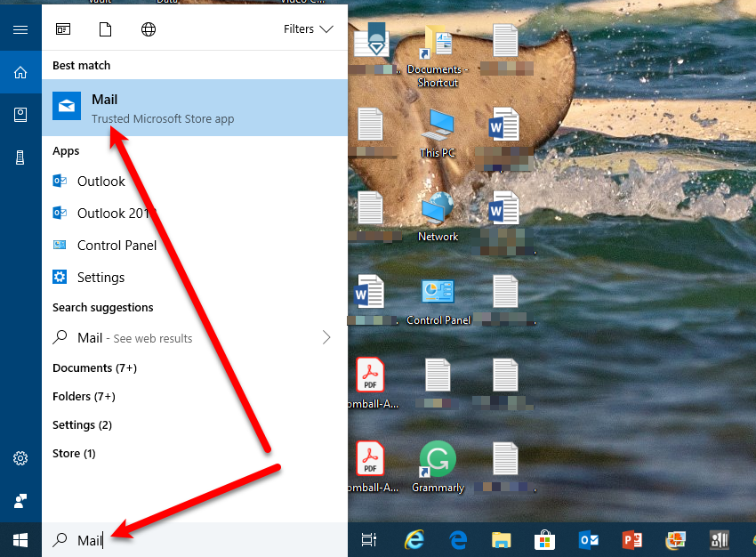The image size is (756, 557).
Task: Open the Windows Start button
Action: (x=20, y=540)
